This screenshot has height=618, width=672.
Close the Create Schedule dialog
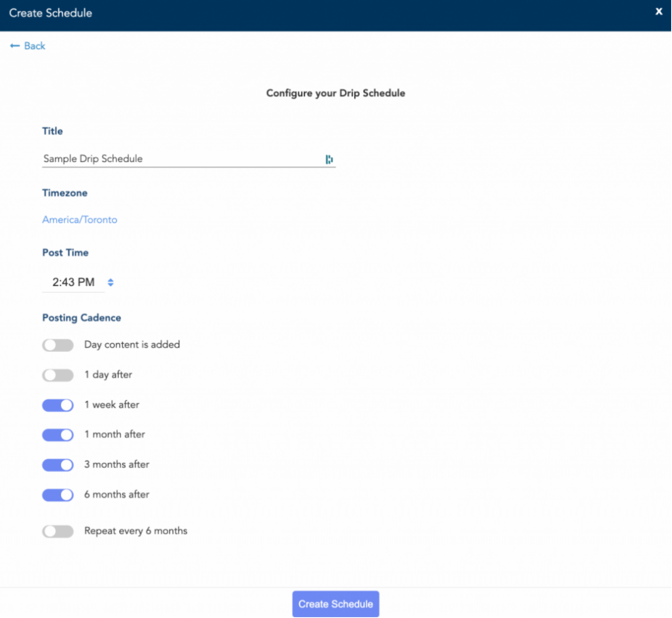click(x=659, y=12)
